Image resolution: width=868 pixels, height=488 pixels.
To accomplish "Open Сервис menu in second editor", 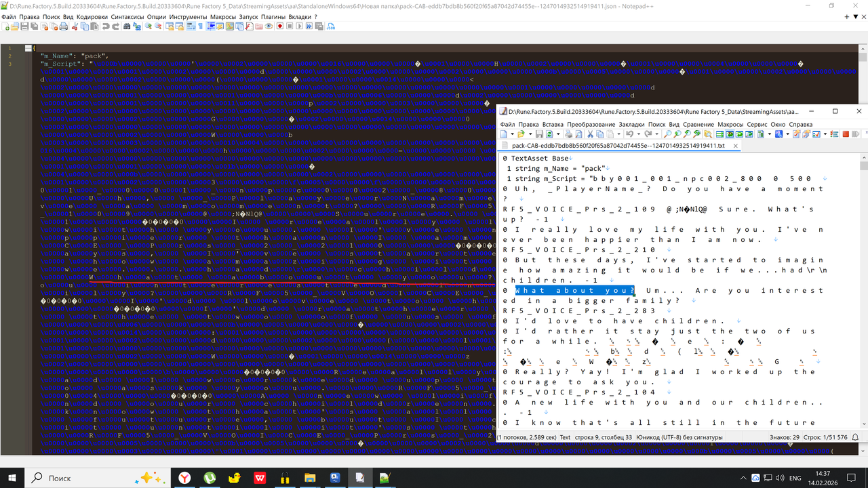I will pos(757,125).
